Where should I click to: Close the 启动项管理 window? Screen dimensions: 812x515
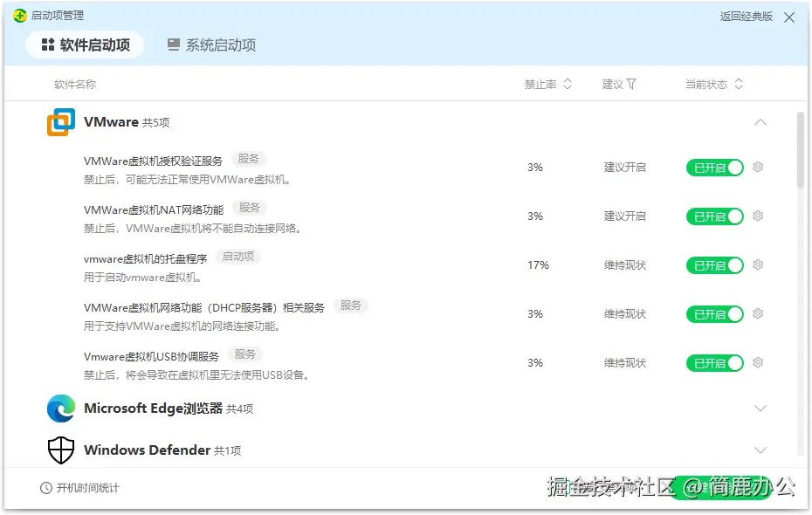(789, 17)
